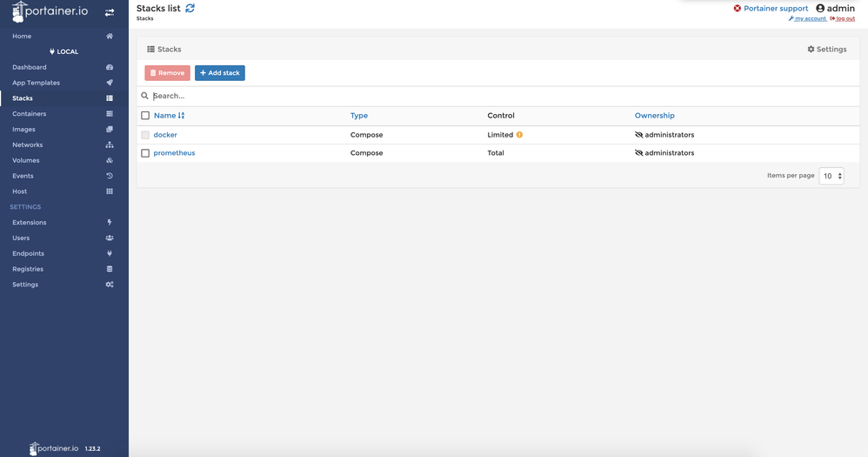Go to Dashboard in the sidebar
The height and width of the screenshot is (457, 868).
pyautogui.click(x=30, y=67)
